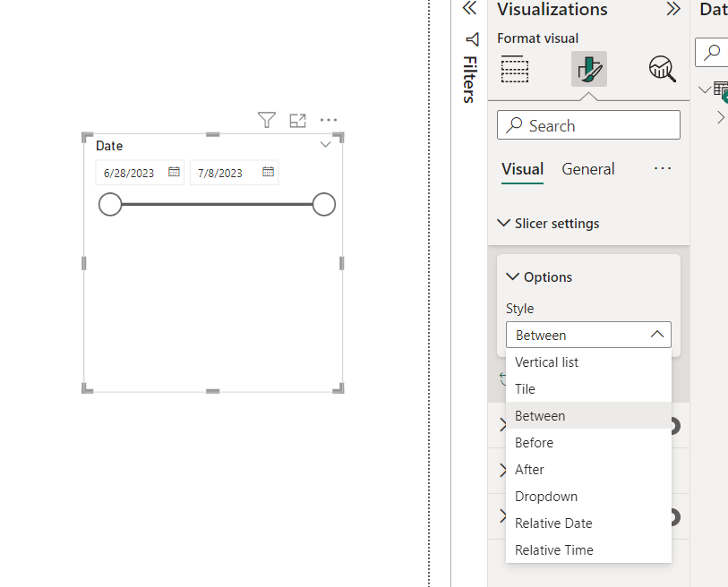Open calendar picker for 7/8/2023 end date
The image size is (728, 587).
pos(269,172)
